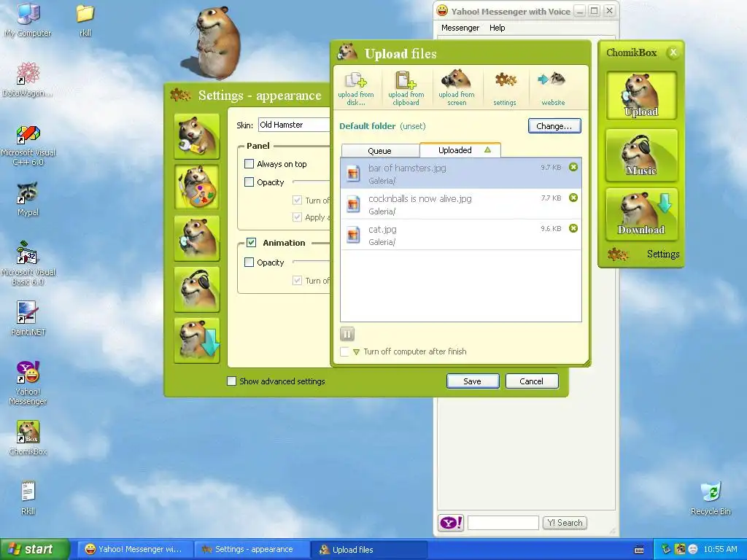The image size is (747, 560).
Task: Open Recycle Bin on desktop
Action: coord(711,498)
